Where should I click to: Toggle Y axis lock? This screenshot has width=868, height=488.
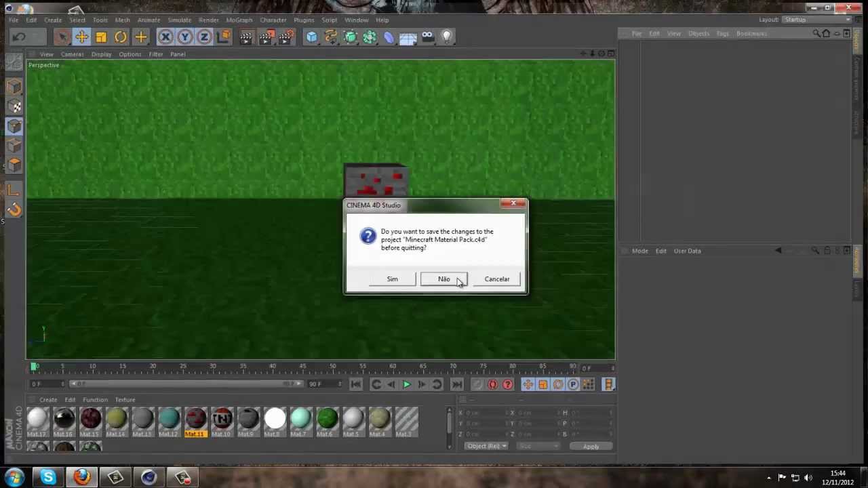(184, 37)
